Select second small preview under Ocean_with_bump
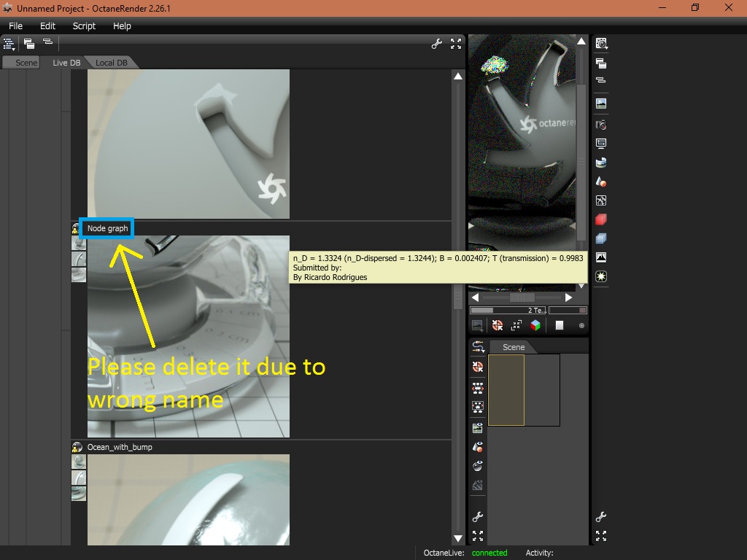The height and width of the screenshot is (560, 747). point(79,478)
